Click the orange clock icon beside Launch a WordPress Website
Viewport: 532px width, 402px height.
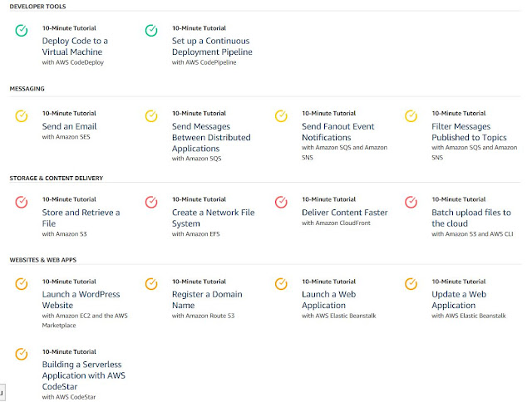pos(22,284)
